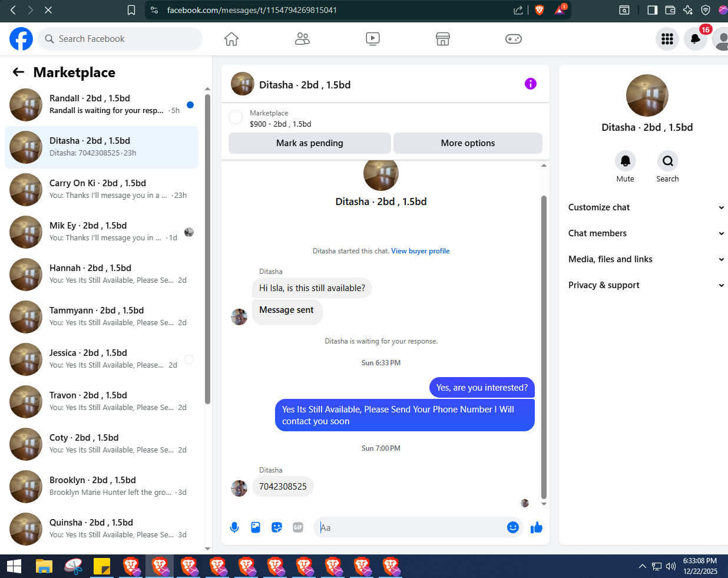Mute this conversation with bell icon
Image resolution: width=728 pixels, height=578 pixels.
pyautogui.click(x=626, y=161)
